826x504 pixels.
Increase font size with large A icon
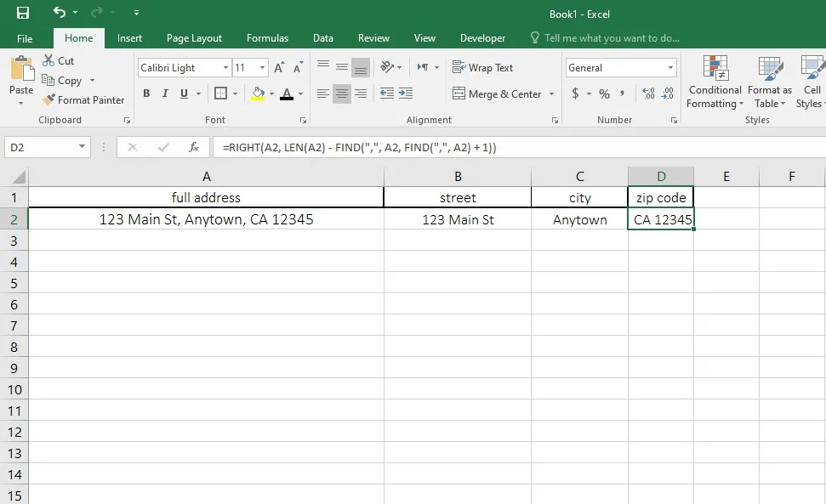279,67
